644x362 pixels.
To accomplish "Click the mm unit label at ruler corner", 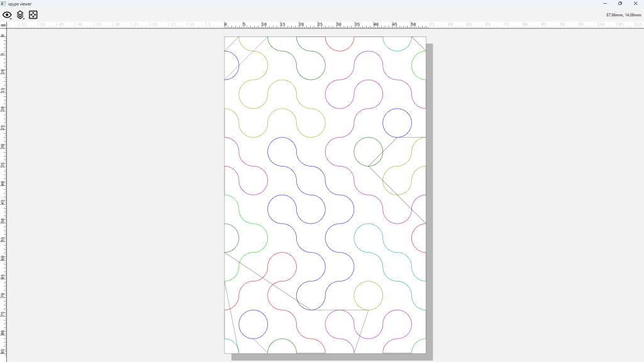I will [x=3, y=25].
